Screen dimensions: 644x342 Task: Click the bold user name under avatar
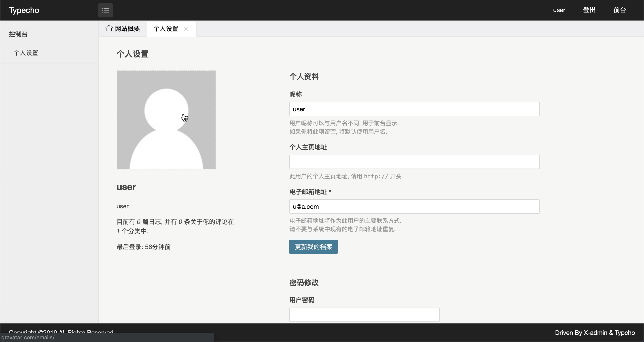coord(126,187)
